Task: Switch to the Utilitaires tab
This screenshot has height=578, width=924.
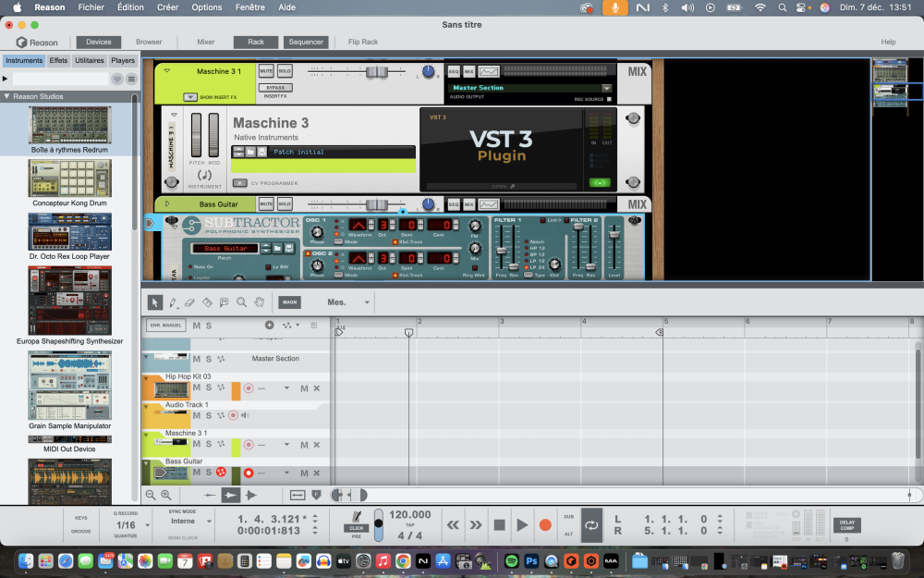Action: coord(89,60)
